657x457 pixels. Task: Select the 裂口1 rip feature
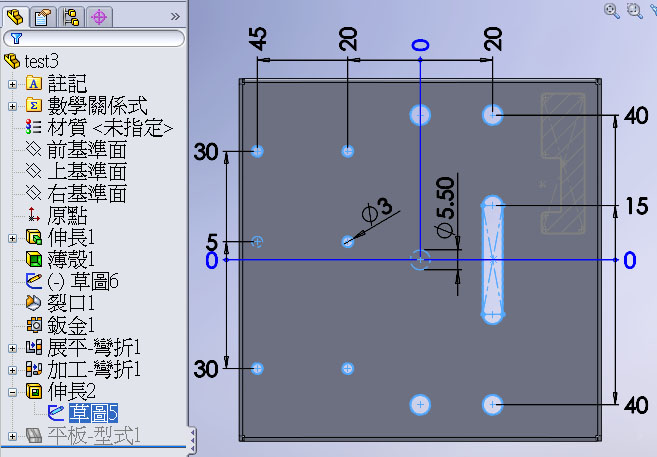[71, 303]
